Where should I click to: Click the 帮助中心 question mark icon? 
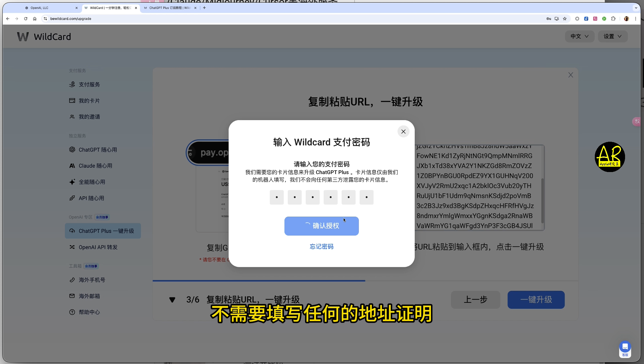tap(72, 312)
